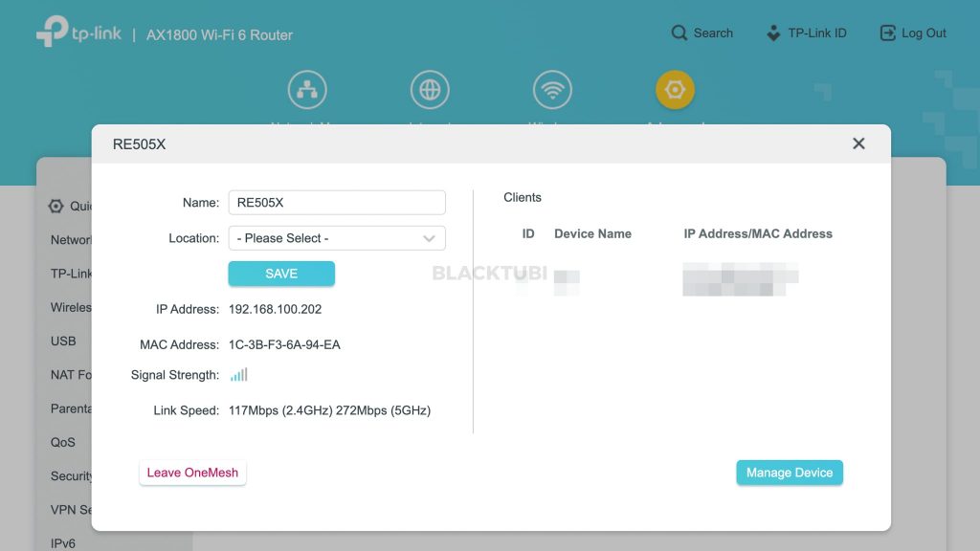This screenshot has height=551, width=980.
Task: Open the USB sidebar menu item
Action: click(x=63, y=342)
